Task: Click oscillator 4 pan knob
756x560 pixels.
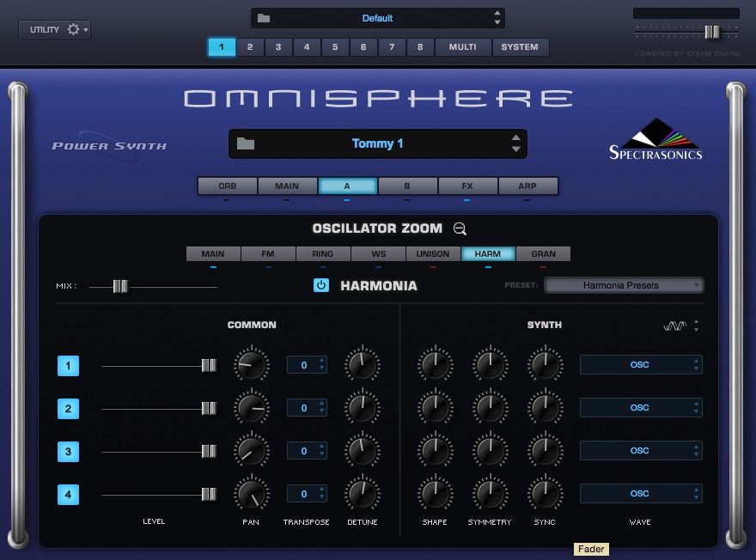Action: [x=252, y=494]
